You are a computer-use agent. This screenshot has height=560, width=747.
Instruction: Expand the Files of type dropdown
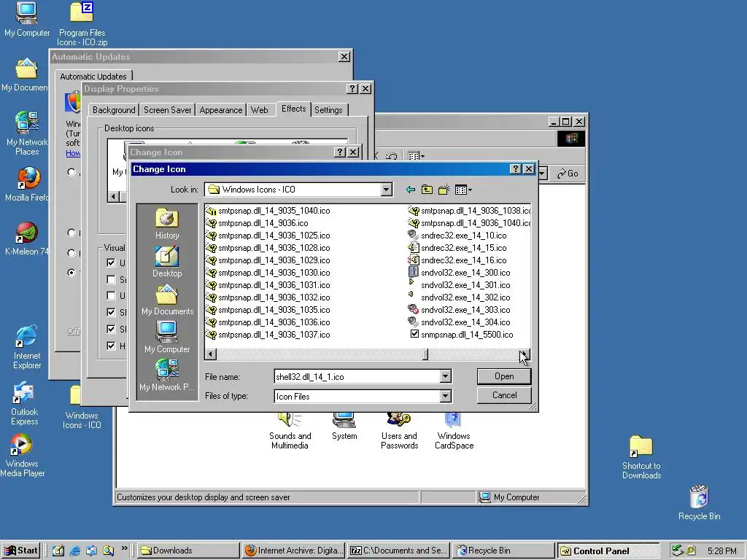click(445, 396)
